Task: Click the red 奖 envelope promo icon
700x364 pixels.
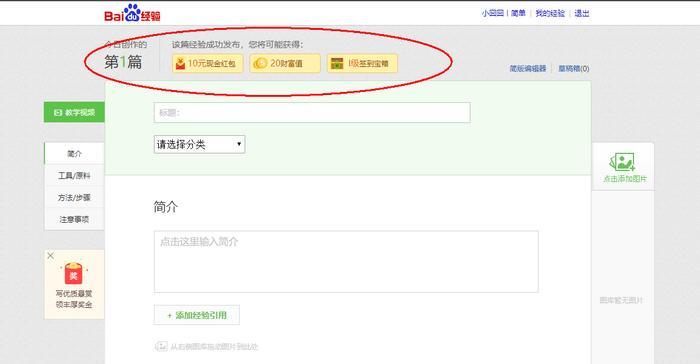Action: pos(74,273)
